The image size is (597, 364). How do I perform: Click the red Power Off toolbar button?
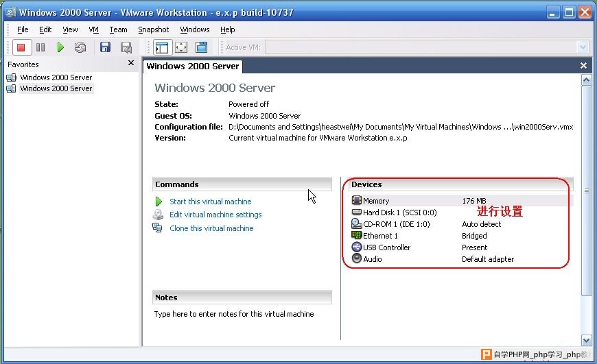pos(21,47)
